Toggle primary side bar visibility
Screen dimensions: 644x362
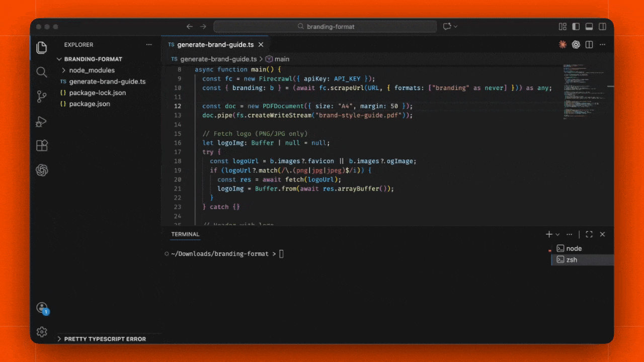click(576, 27)
